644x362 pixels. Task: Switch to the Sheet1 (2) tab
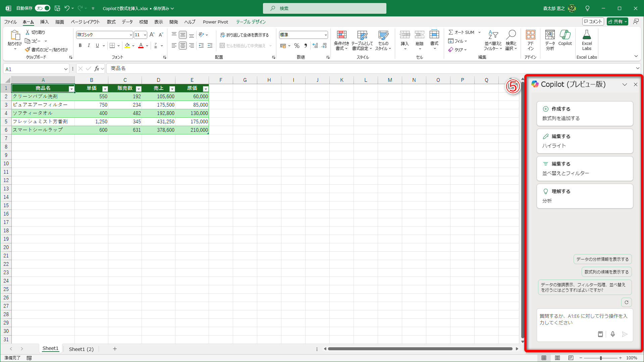coord(81,349)
